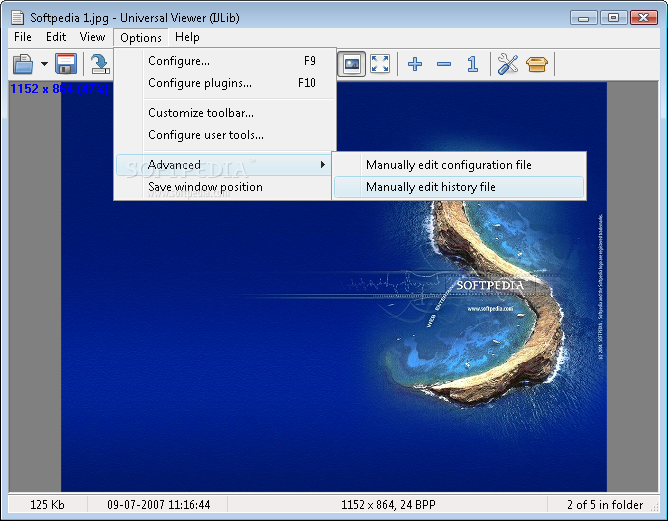Open the Edit menu
This screenshot has height=521, width=668.
click(56, 37)
